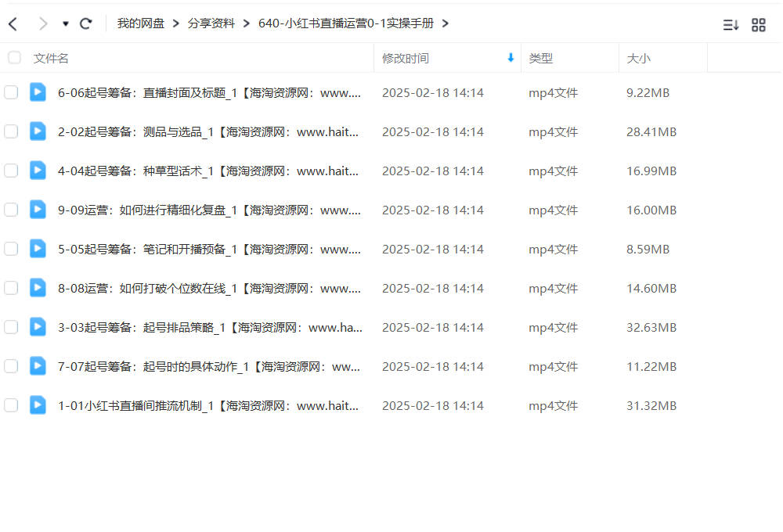Click video icon of 3-03起号筹备 file

[38, 326]
